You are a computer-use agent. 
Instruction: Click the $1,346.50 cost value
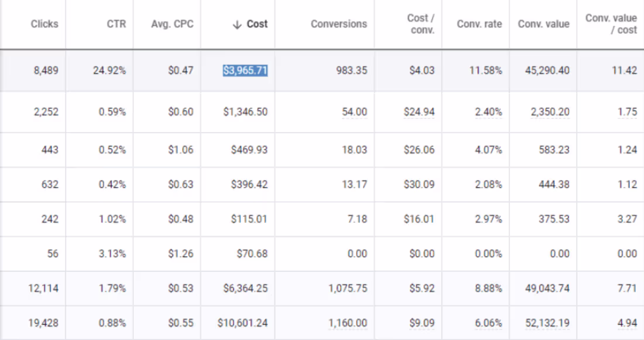pos(246,111)
